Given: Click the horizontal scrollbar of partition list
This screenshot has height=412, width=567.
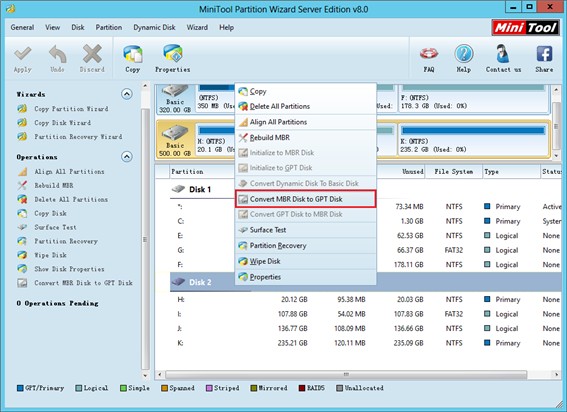Looking at the screenshot, I should click(x=346, y=374).
